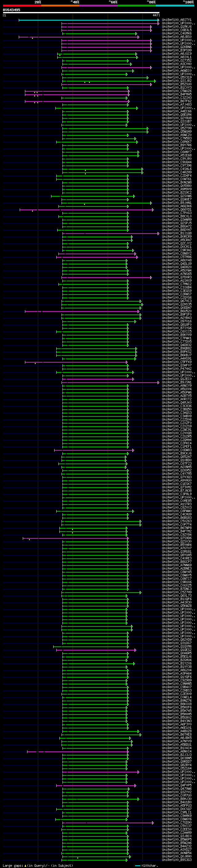Click the white AV643495 query sequence bar

click(x=81, y=12)
